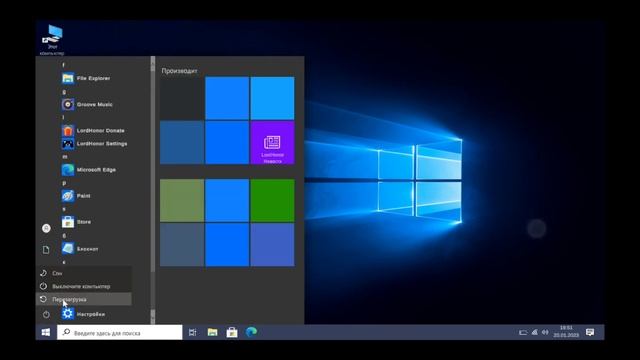Open network status tray icon

[x=534, y=332]
